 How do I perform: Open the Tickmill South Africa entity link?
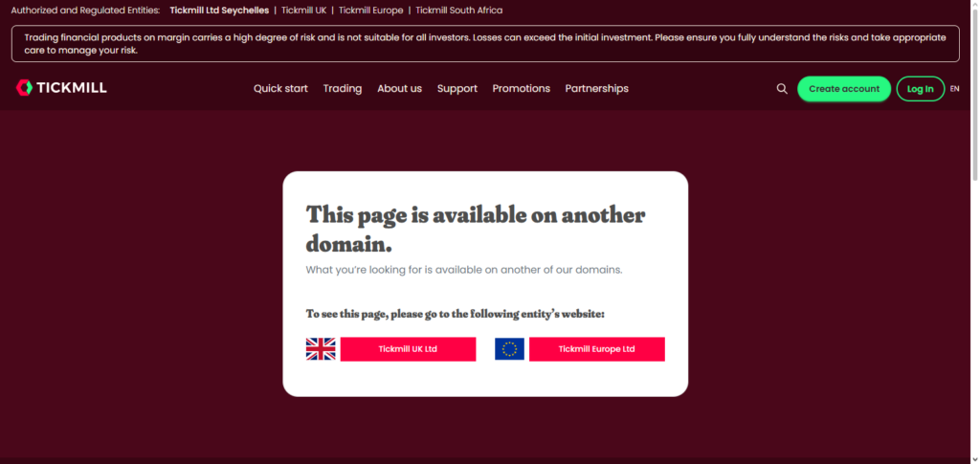pos(458,11)
